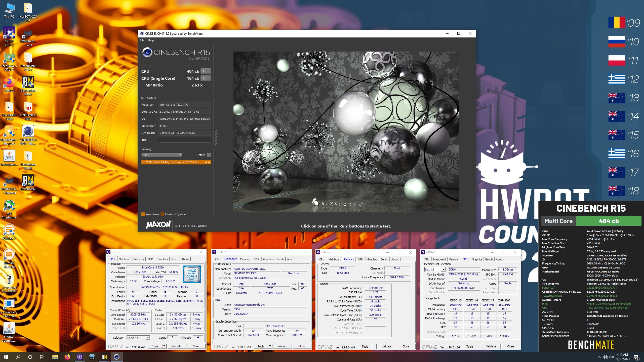Launch the 3DMark Vantage desktop icon
Screen dimensions: 644x362
coord(9,258)
